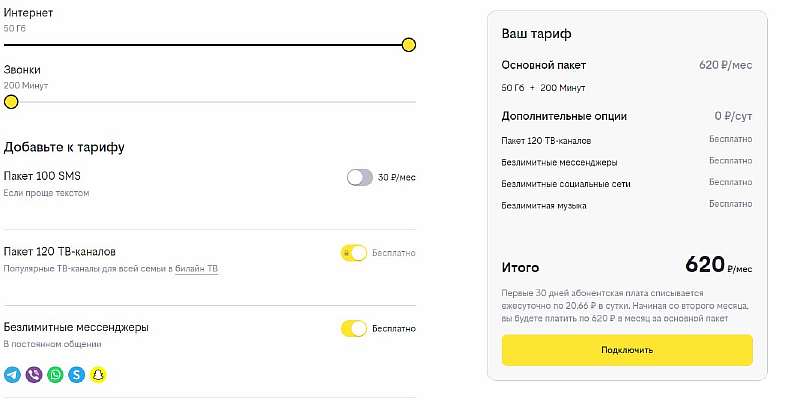This screenshot has height=405, width=800.
Task: Click the Skype messenger icon
Action: tap(77, 375)
